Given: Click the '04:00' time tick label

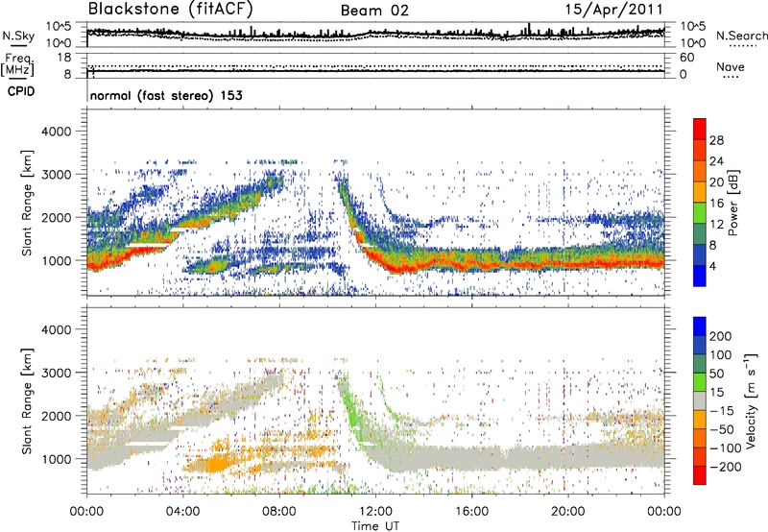Looking at the screenshot, I should click(x=182, y=512).
